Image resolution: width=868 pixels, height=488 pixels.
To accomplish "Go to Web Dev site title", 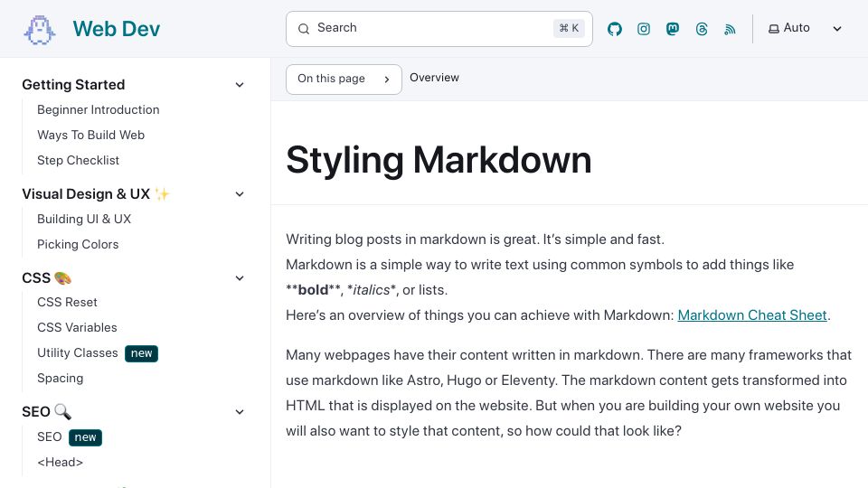I will click(x=117, y=29).
